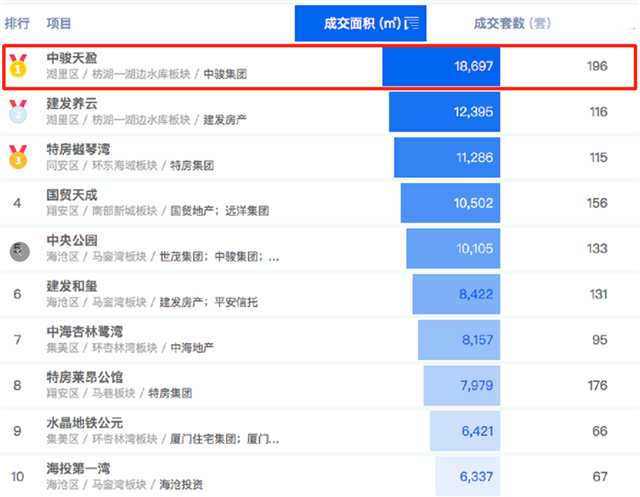Click units count 95 for 中海杏林鹭湾

coord(600,340)
